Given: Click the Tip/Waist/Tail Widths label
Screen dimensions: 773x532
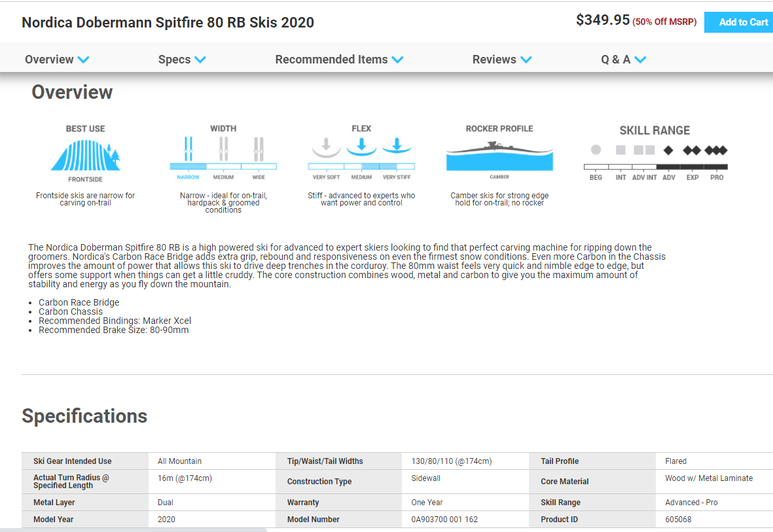Looking at the screenshot, I should click(325, 461).
